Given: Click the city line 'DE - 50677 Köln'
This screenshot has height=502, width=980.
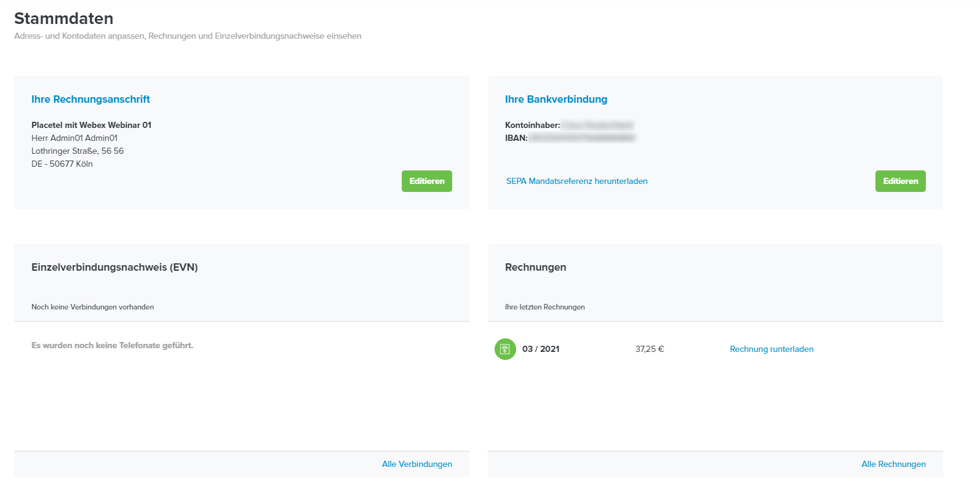Looking at the screenshot, I should (62, 164).
